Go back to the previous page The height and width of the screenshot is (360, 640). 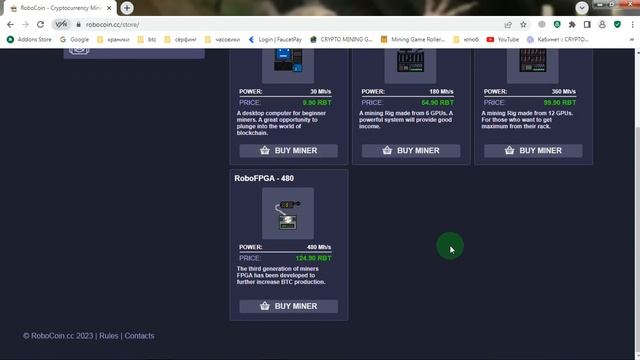coord(10,24)
